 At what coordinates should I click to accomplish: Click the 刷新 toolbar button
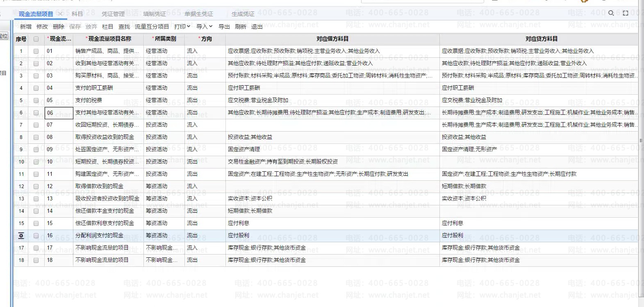tap(241, 27)
